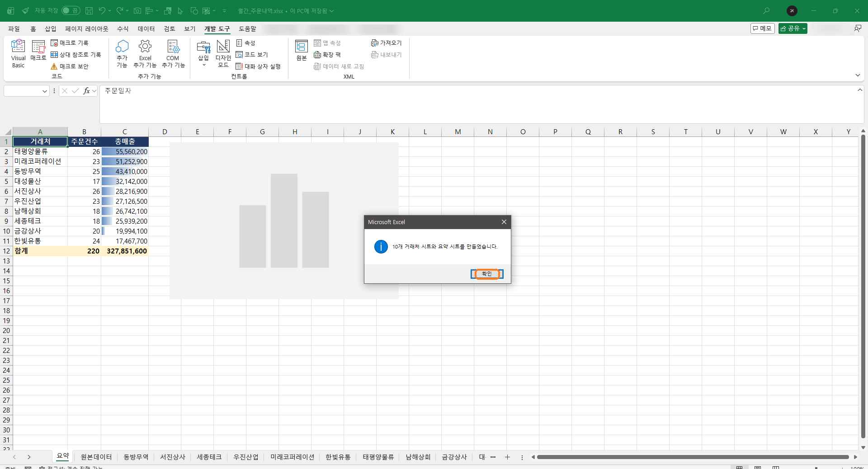The image size is (868, 469).
Task: Switch to the 원본데이터 sheet tab
Action: coord(96,457)
